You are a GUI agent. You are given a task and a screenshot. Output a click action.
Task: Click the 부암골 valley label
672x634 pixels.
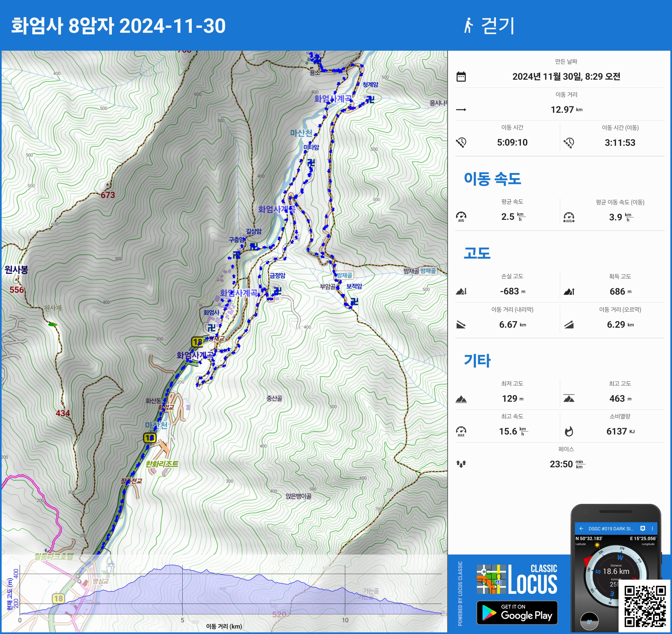click(328, 287)
